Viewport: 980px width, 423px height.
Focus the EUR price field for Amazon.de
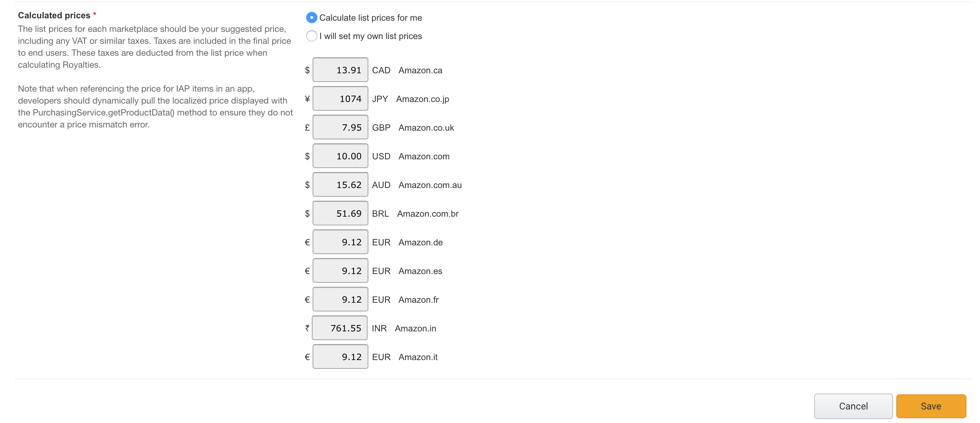(x=340, y=242)
